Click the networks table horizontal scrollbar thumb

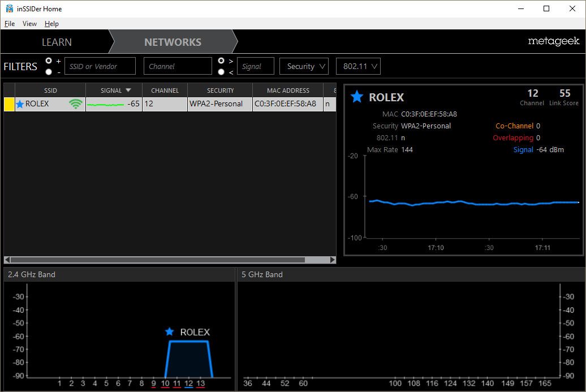pyautogui.click(x=157, y=260)
